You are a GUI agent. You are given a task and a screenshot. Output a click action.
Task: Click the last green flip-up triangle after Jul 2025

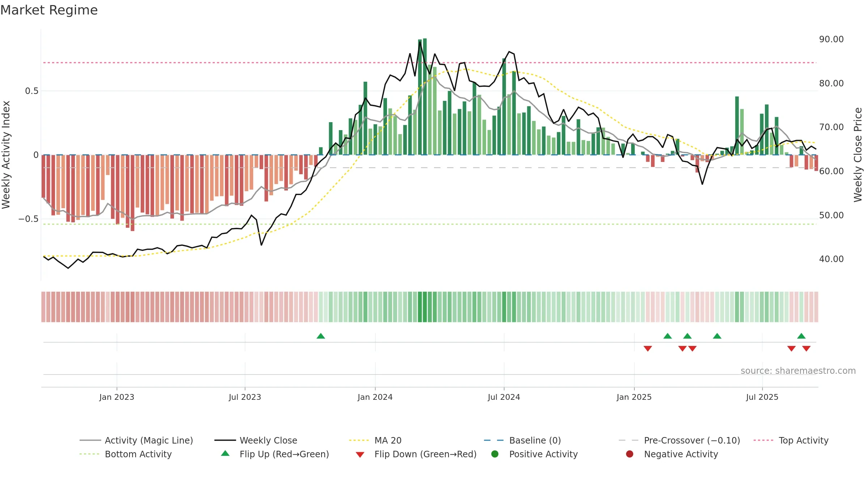(x=801, y=336)
